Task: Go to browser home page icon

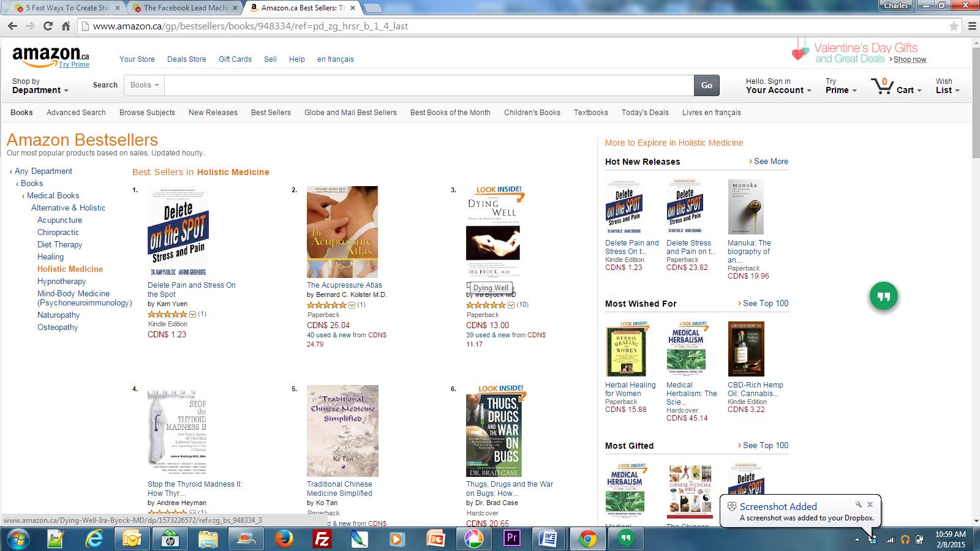Action: pos(66,26)
